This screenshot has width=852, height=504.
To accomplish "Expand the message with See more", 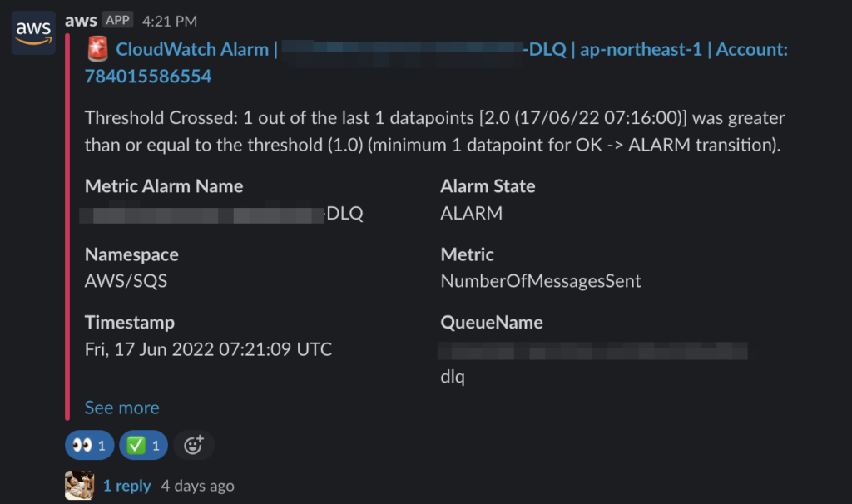I will (121, 408).
